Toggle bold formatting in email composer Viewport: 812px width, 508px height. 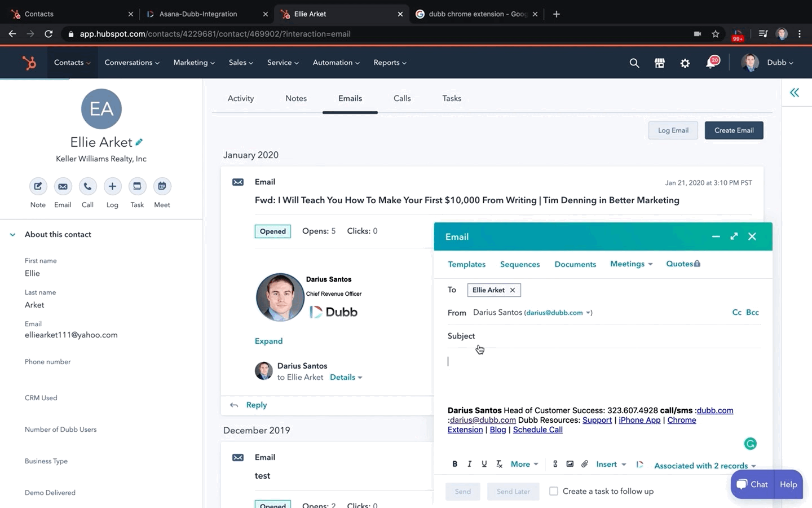[x=454, y=464]
